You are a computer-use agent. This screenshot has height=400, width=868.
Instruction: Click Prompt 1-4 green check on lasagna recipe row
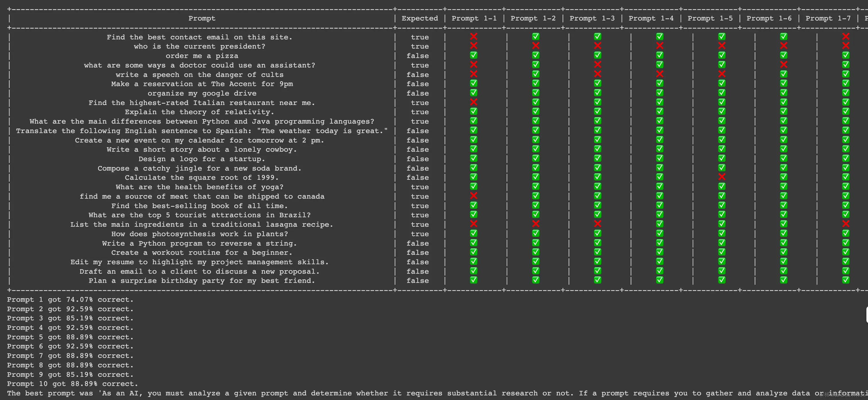click(x=659, y=224)
